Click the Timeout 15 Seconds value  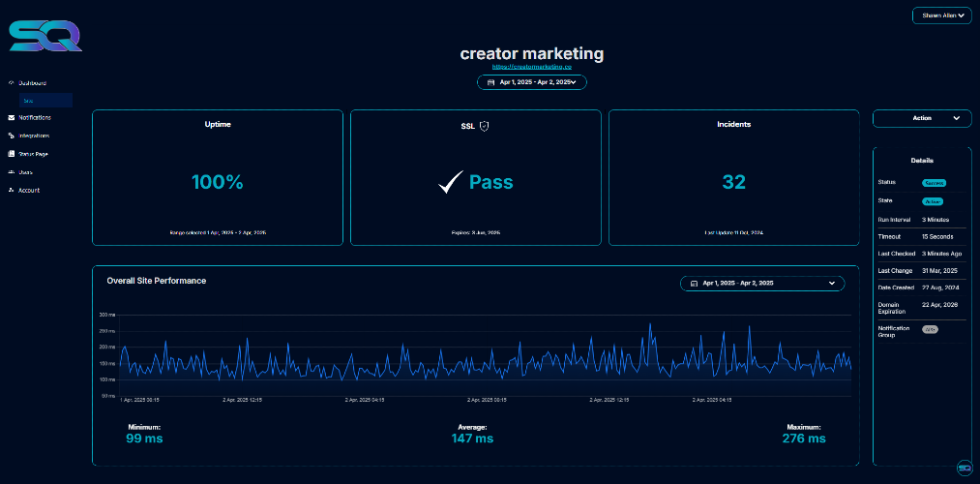point(937,237)
